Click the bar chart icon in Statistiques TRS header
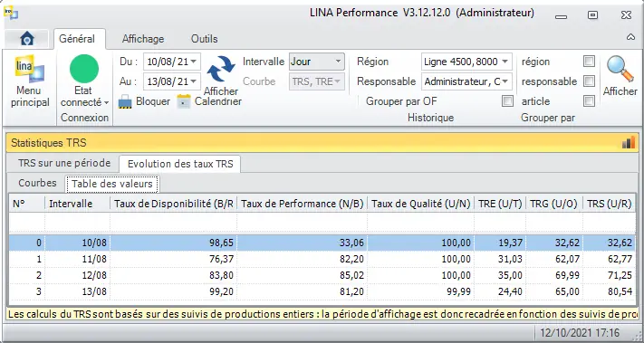The image size is (644, 343). pyautogui.click(x=629, y=142)
